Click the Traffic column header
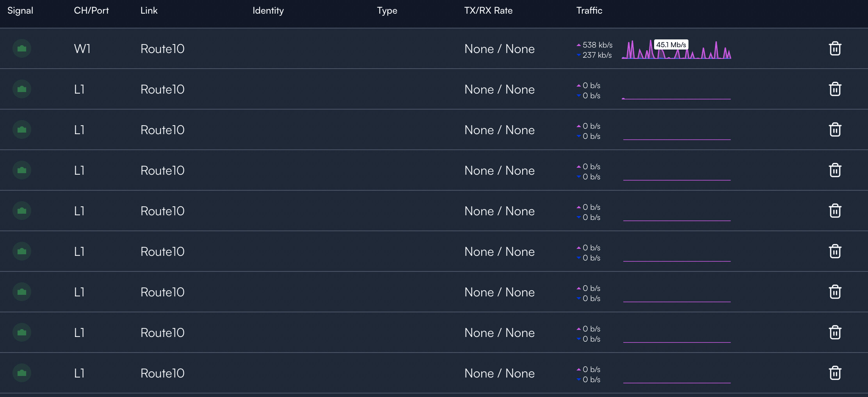 pos(589,11)
